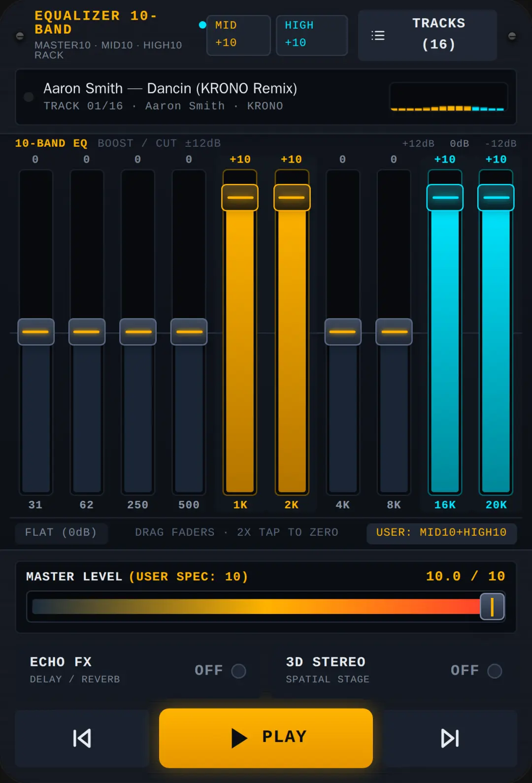Viewport: 532px width, 783px height.
Task: Toggle Echo FX on
Action: point(238,671)
